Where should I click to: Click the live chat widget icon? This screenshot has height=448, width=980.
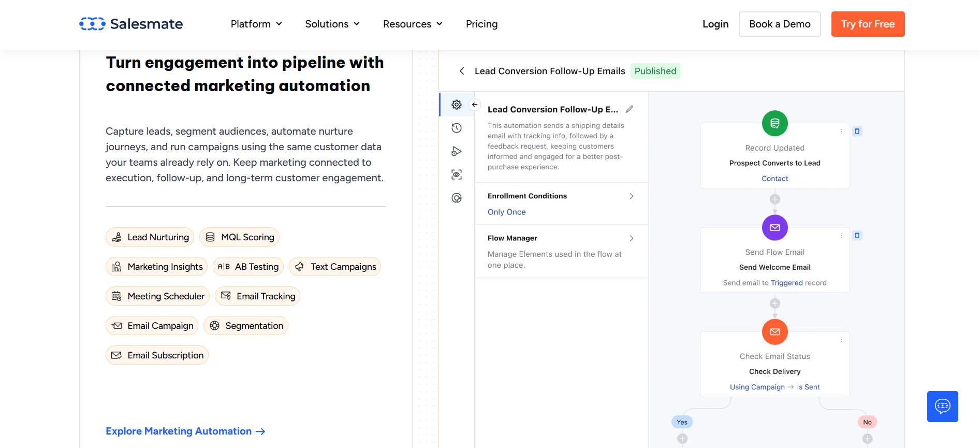942,407
